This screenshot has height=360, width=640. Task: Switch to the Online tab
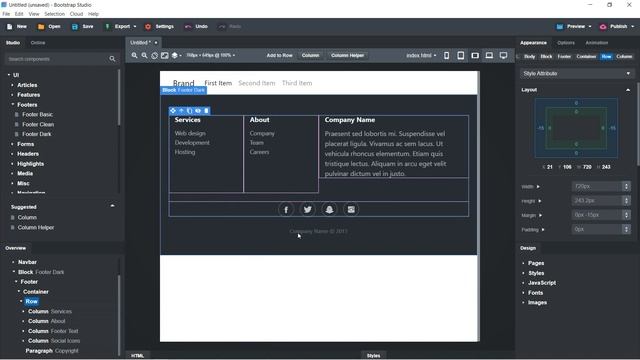pos(38,43)
